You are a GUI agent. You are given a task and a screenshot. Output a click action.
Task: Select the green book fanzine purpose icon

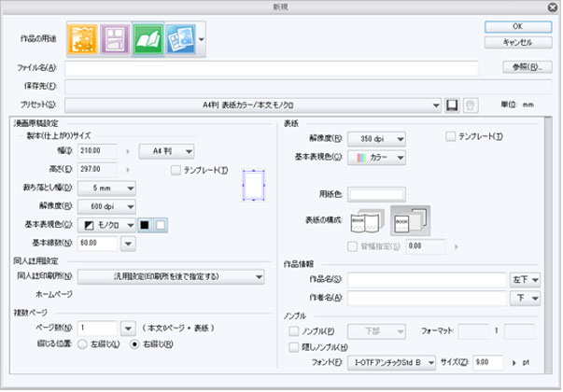148,39
